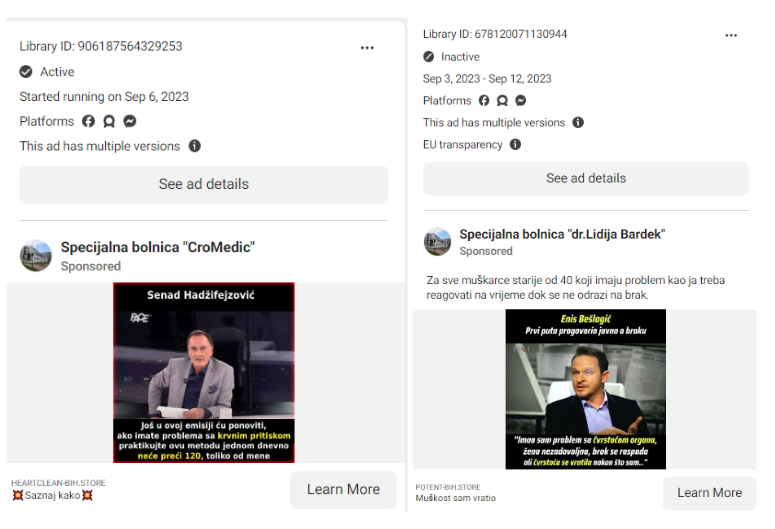Open the Specijalna bolnica "dr.Lidija Bardek" page name
The width and height of the screenshot is (775, 529).
pyautogui.click(x=562, y=234)
